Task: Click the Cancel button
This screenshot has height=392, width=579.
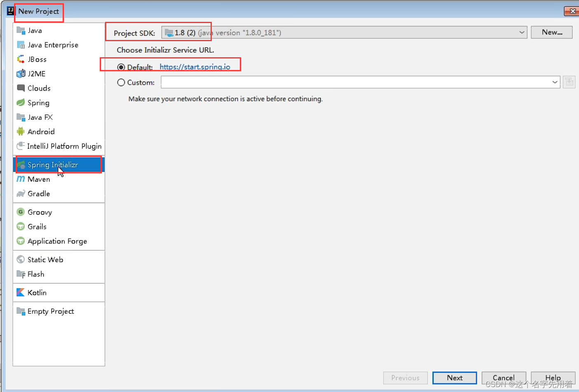Action: [x=504, y=378]
